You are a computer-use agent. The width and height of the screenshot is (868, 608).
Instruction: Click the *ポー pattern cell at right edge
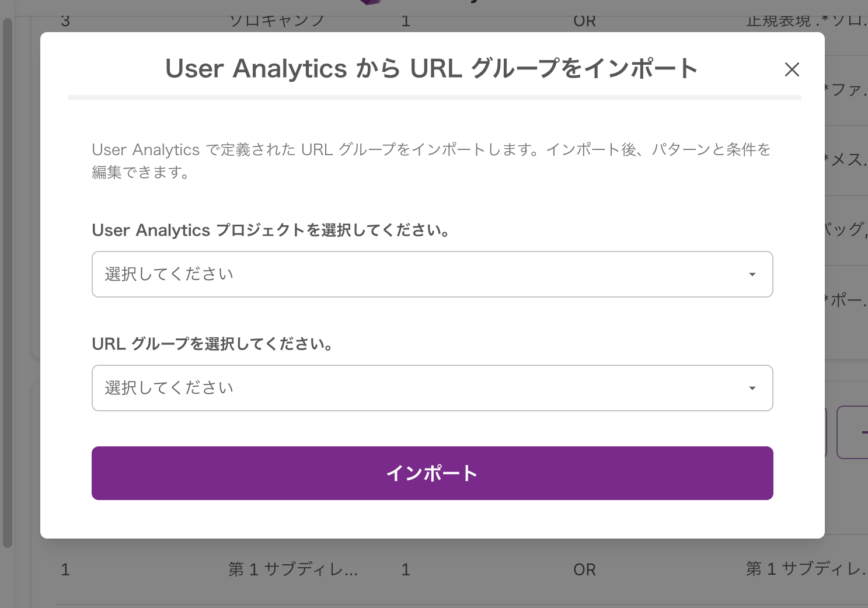click(846, 300)
